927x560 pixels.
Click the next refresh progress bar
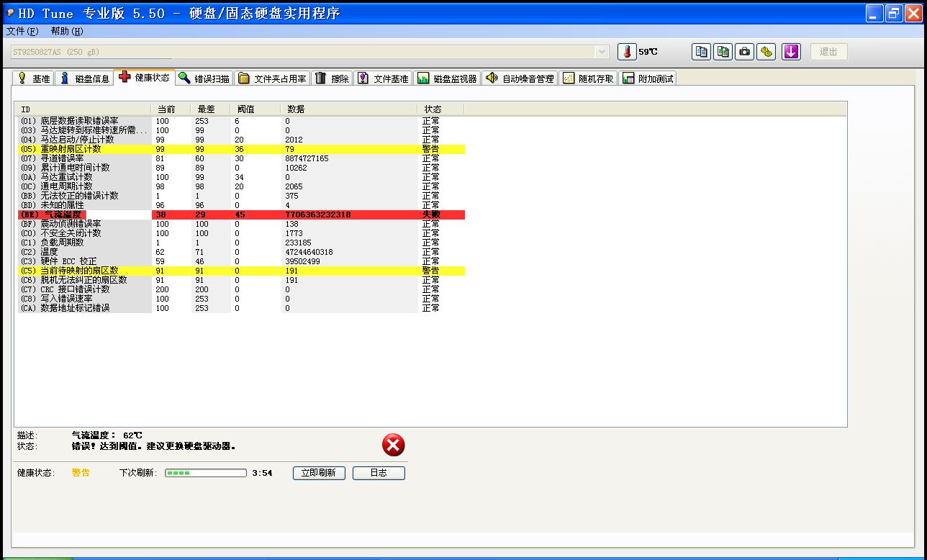pos(205,473)
